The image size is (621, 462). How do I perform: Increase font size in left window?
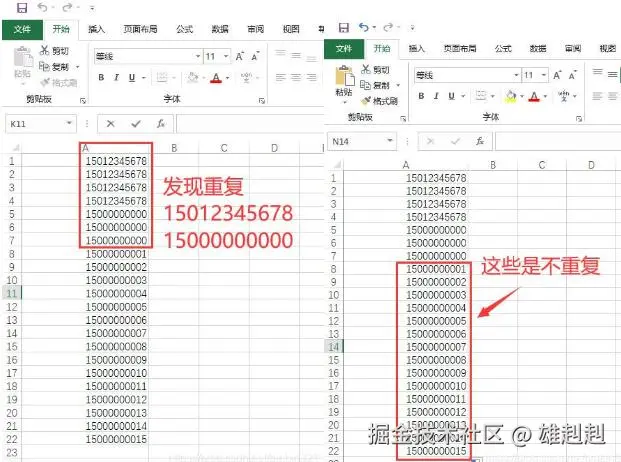(240, 56)
